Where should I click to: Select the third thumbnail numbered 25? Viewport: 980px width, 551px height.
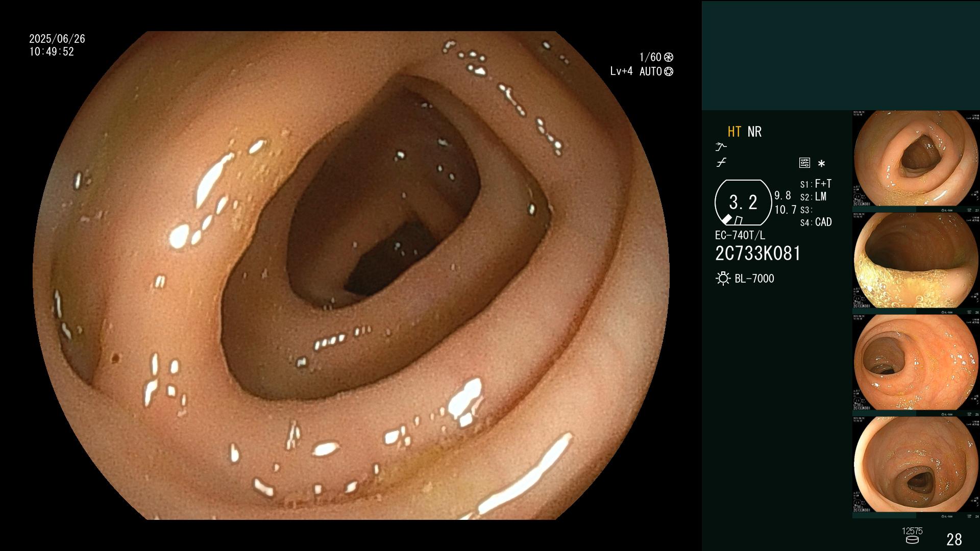point(916,365)
